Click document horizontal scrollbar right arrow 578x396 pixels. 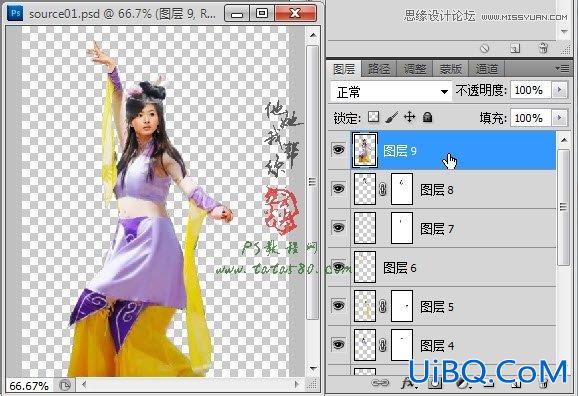(x=297, y=385)
